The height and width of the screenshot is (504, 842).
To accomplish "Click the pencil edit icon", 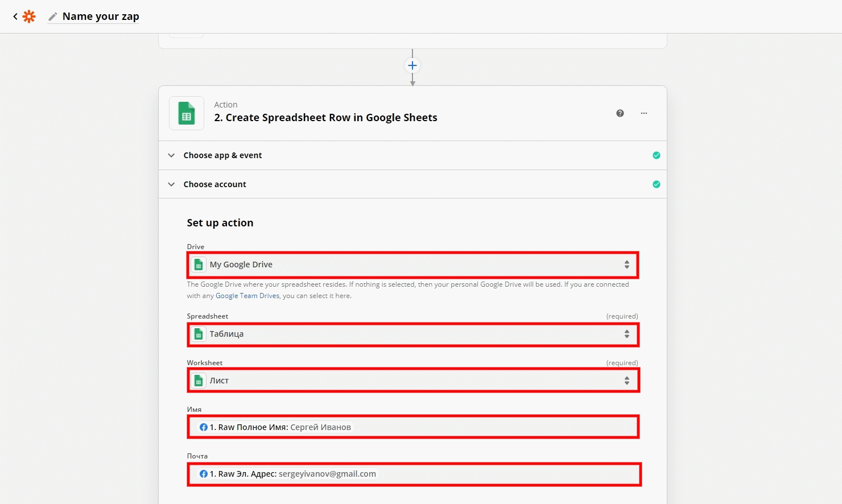I will click(53, 16).
